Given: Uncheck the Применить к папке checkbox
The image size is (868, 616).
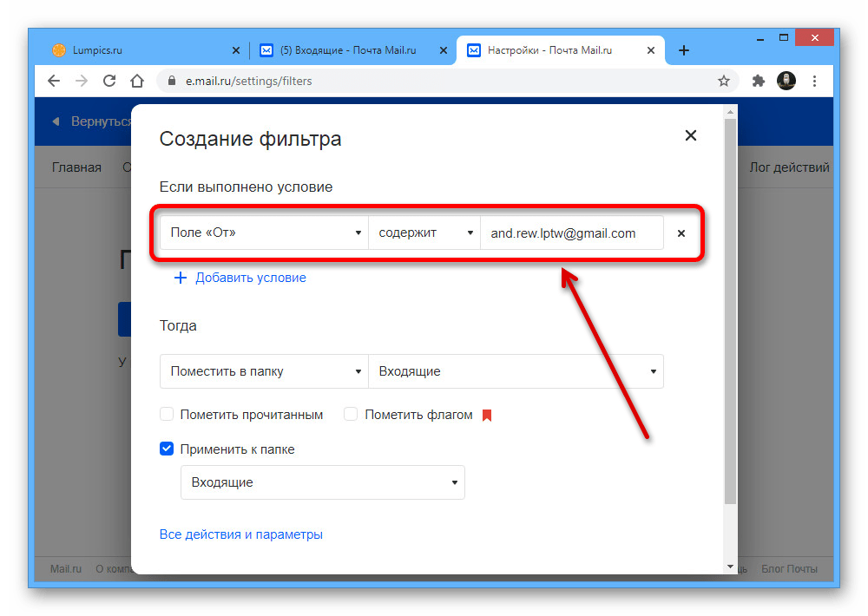Looking at the screenshot, I should 167,449.
